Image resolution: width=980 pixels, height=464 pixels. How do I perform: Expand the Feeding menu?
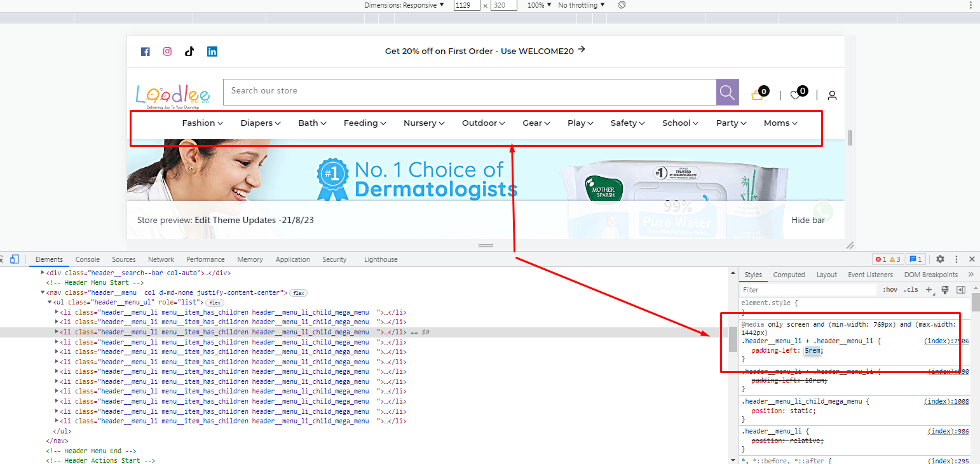pos(365,123)
